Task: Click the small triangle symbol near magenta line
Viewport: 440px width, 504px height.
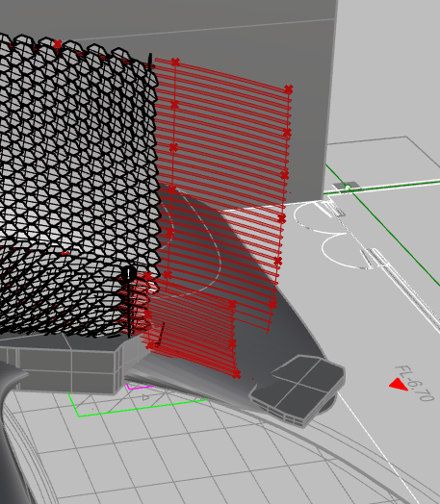Action: coord(145,397)
